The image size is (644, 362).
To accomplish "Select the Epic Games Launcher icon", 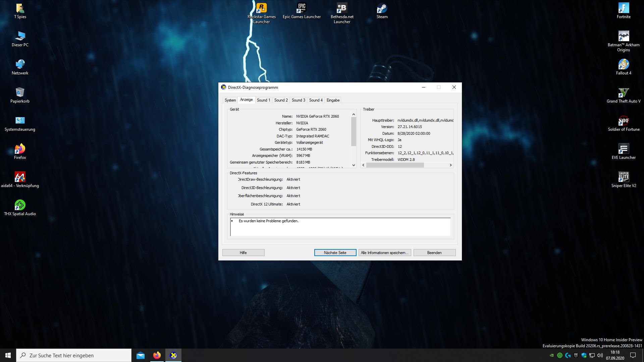I will click(302, 8).
